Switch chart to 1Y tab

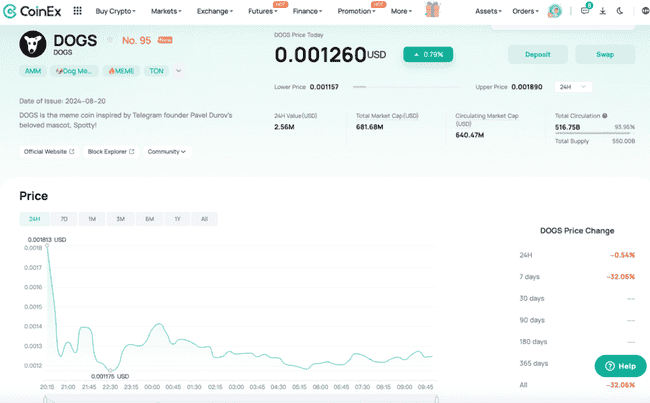177,219
